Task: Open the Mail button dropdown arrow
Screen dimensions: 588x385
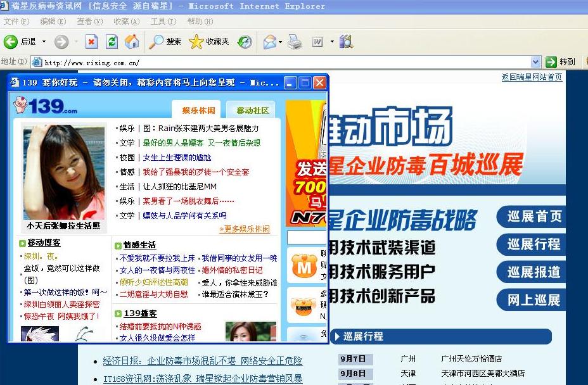Action: [280, 42]
